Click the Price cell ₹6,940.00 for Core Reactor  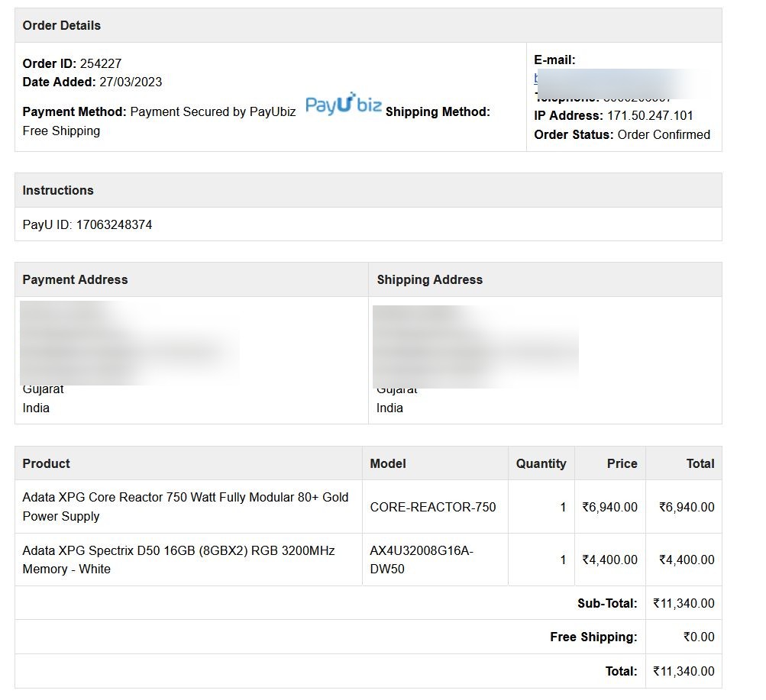(x=609, y=507)
